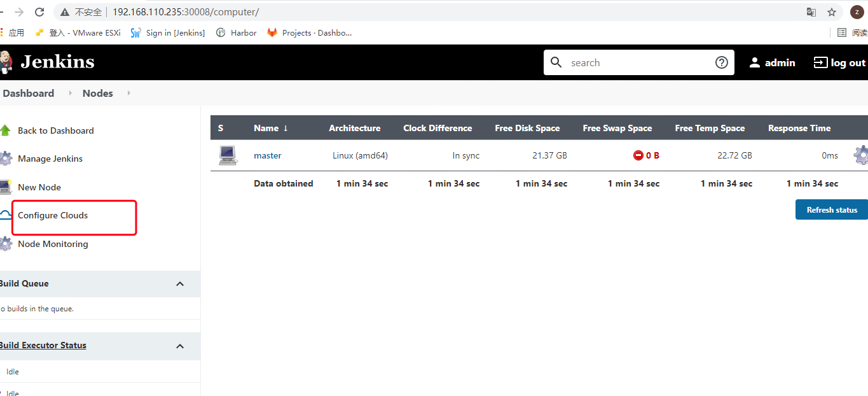Sort nodes by Name column

(x=271, y=128)
